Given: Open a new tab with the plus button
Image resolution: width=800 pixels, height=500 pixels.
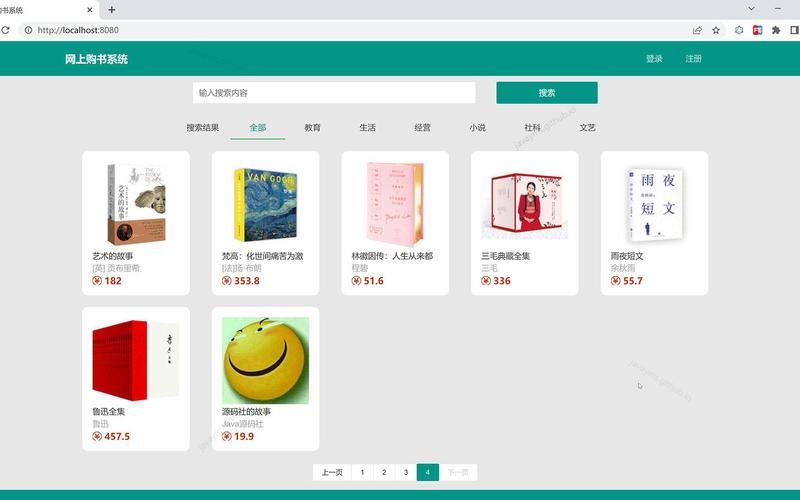Looking at the screenshot, I should tap(112, 10).
